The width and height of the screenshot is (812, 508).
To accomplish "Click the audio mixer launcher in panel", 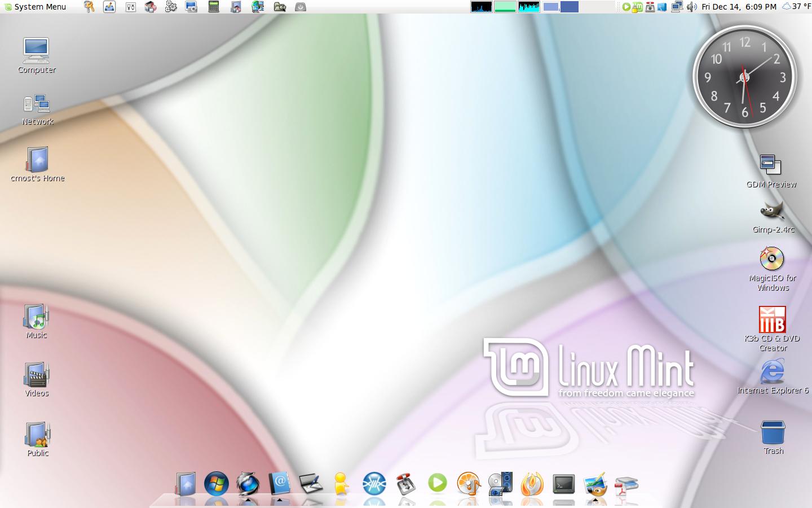I will [x=130, y=7].
